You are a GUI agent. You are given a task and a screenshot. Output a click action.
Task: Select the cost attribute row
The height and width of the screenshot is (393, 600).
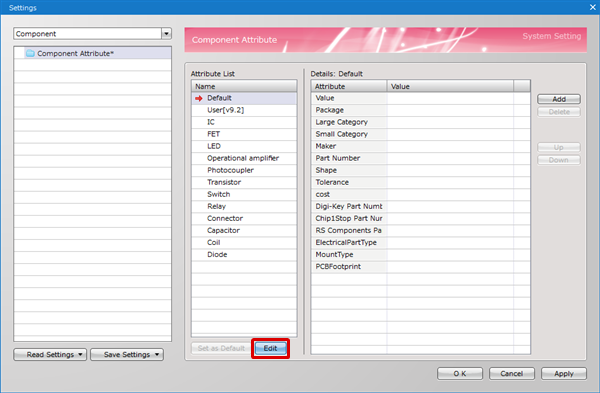(x=421, y=194)
